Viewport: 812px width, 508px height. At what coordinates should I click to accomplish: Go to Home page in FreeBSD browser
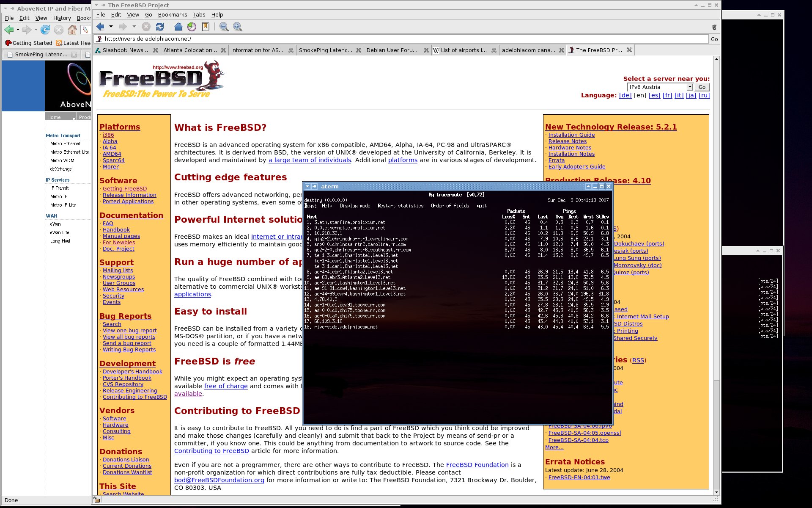(x=178, y=27)
